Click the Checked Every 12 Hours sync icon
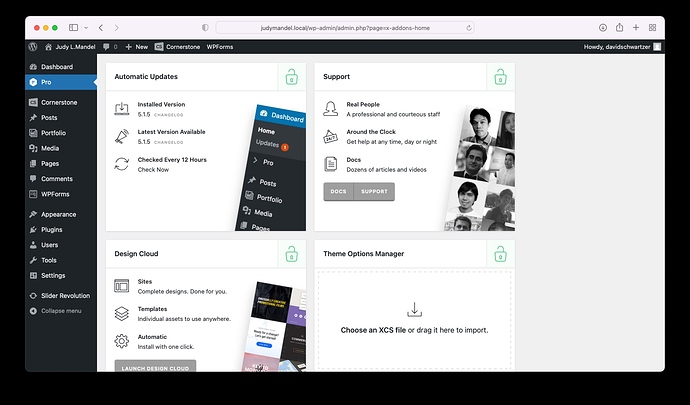 coord(122,164)
